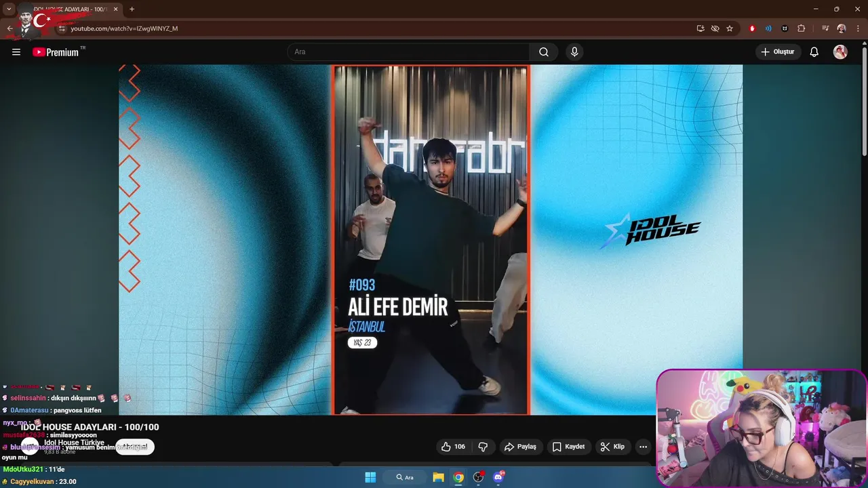The width and height of the screenshot is (868, 488).
Task: Click the site information icon
Action: pyautogui.click(x=62, y=28)
